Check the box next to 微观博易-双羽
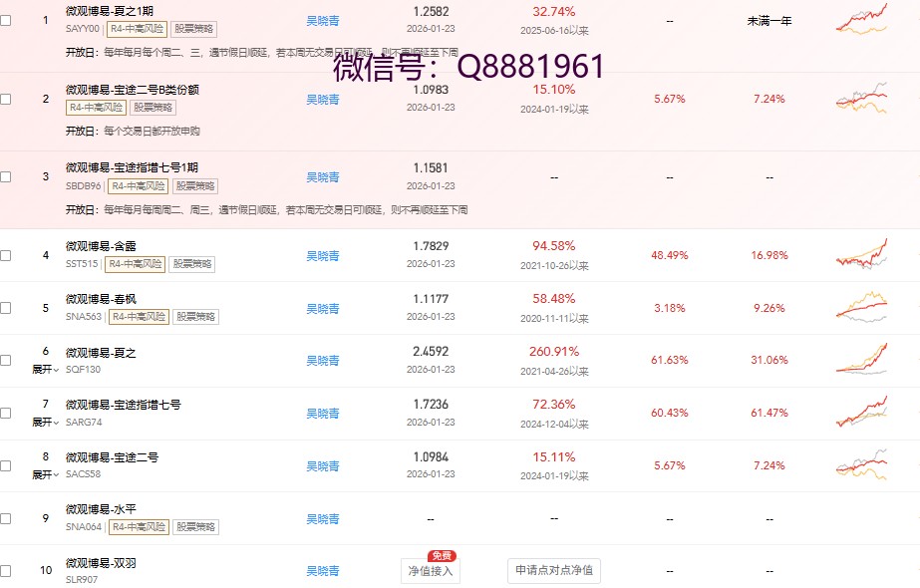Viewport: 920px width, 588px height. (x=6, y=571)
